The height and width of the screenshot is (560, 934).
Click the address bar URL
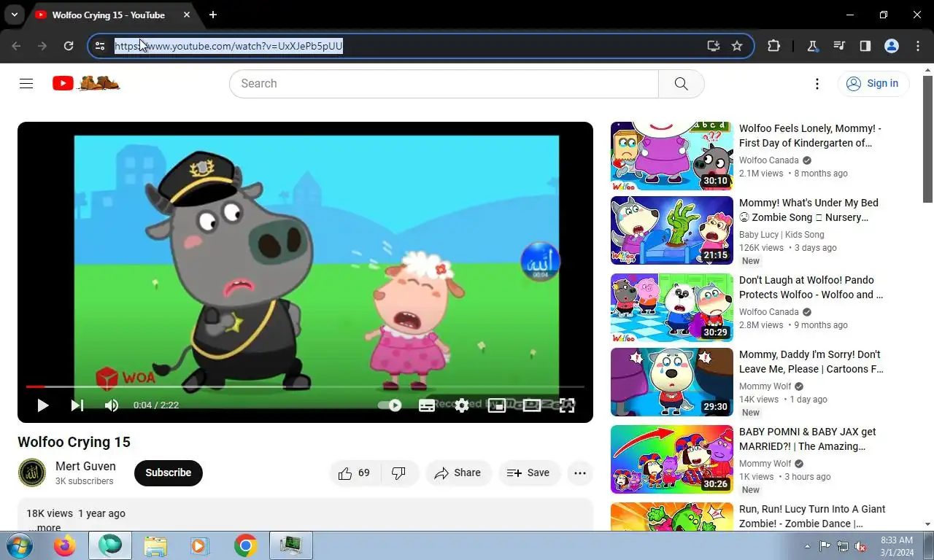tap(228, 46)
